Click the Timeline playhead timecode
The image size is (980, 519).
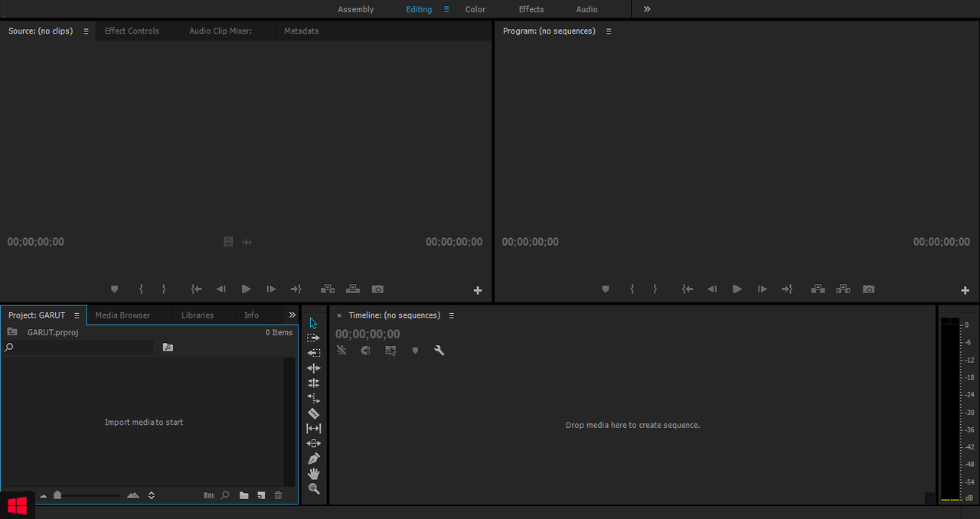(x=367, y=334)
